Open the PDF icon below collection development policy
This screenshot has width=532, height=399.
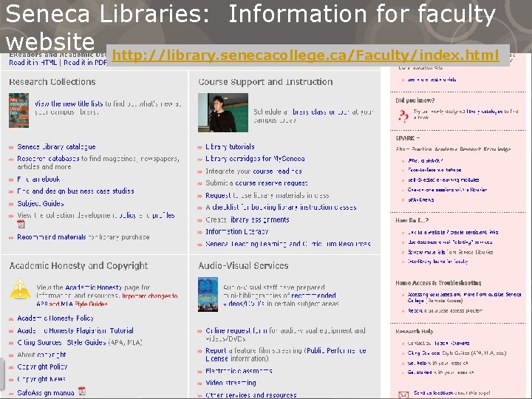tap(21, 225)
